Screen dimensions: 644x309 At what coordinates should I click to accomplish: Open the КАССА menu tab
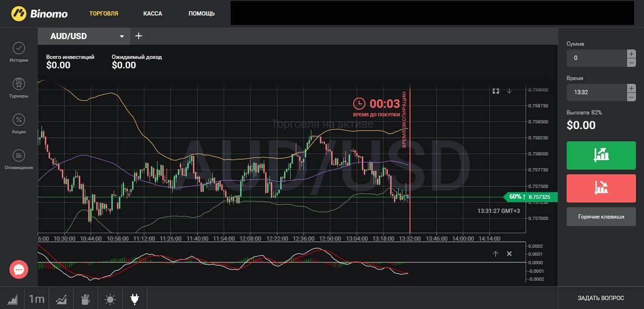tap(153, 14)
